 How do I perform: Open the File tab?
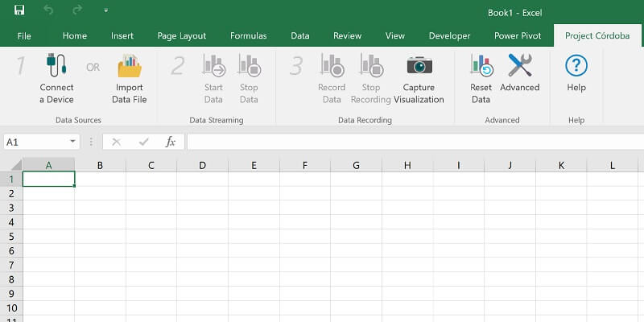24,35
